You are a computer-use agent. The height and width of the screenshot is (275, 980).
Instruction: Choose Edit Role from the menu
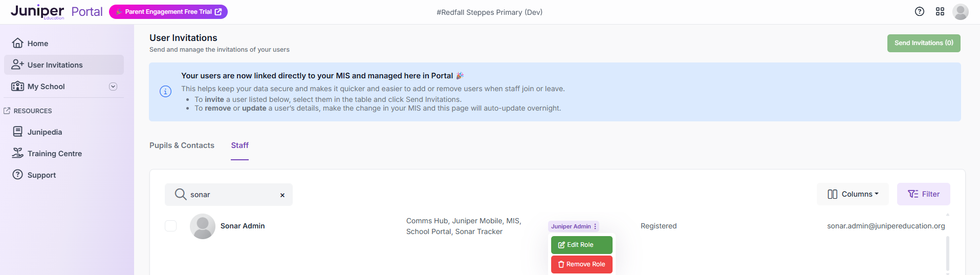tap(581, 245)
